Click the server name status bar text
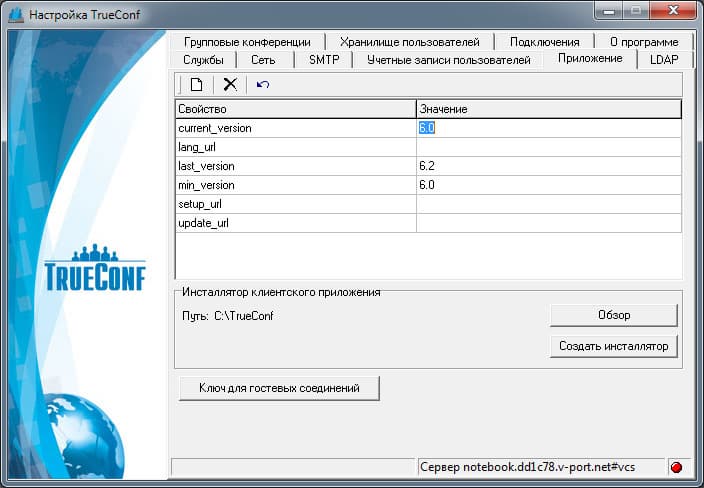 528,467
